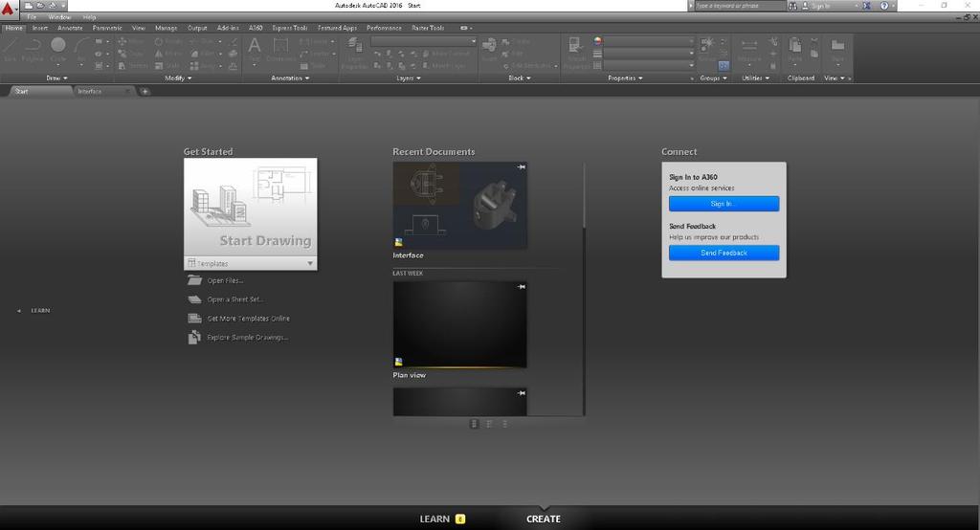Click the Paste clipboard icon
The image size is (980, 530).
[795, 50]
